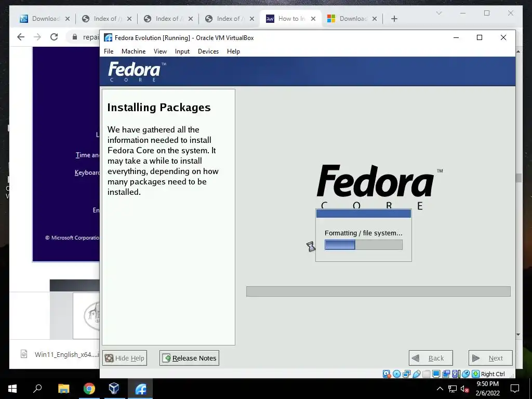This screenshot has width=532, height=399.
Task: Open the Windows notification center
Action: pos(515,389)
